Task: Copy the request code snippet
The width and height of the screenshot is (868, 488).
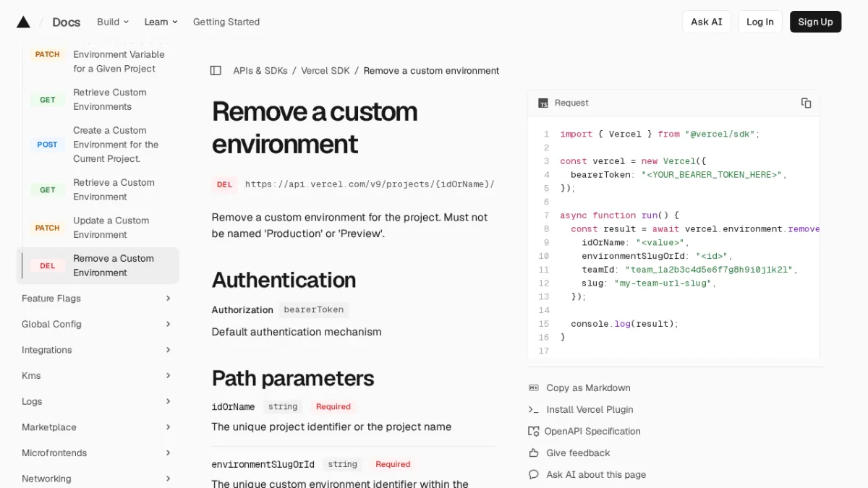Action: (x=806, y=103)
